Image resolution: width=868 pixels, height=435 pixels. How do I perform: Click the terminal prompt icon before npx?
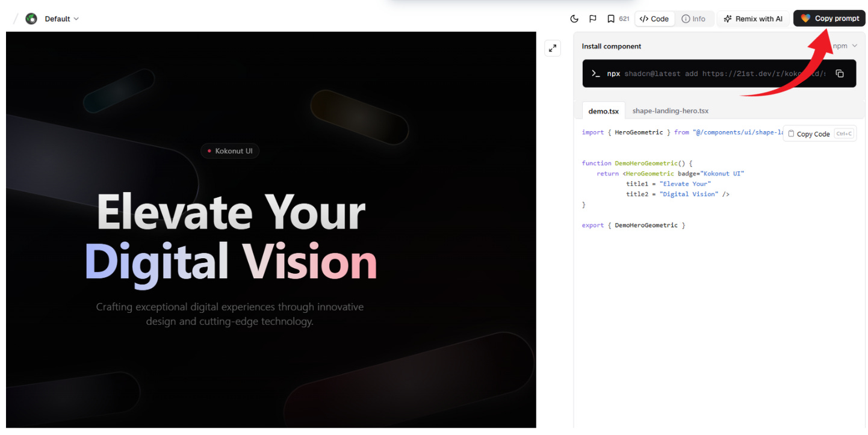(x=596, y=73)
